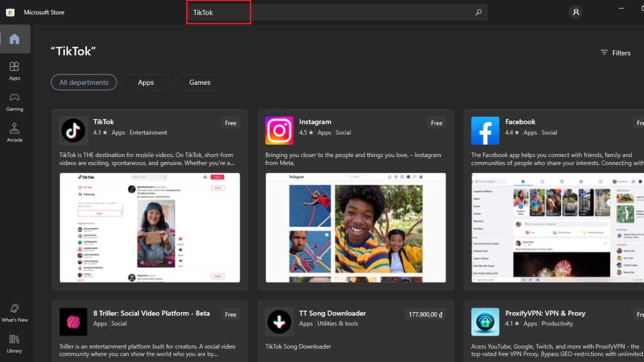
Task: Open the user account profile icon
Action: pos(576,12)
